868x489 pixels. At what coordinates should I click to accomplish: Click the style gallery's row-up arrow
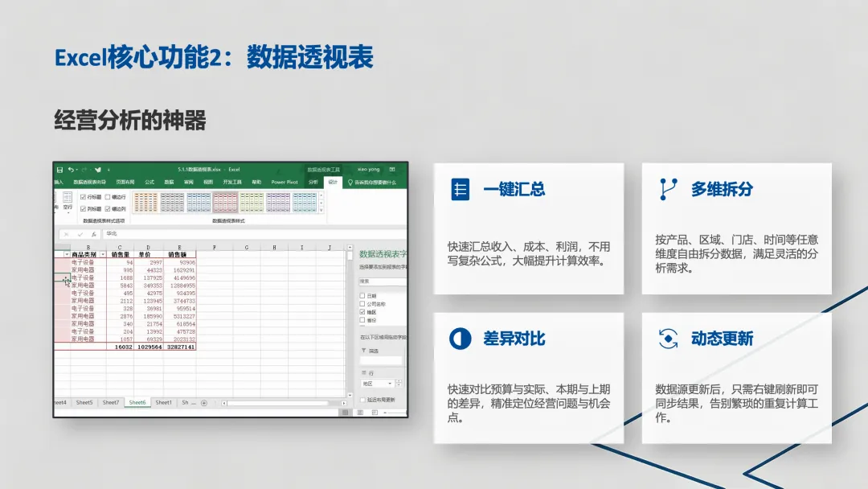click(321, 195)
